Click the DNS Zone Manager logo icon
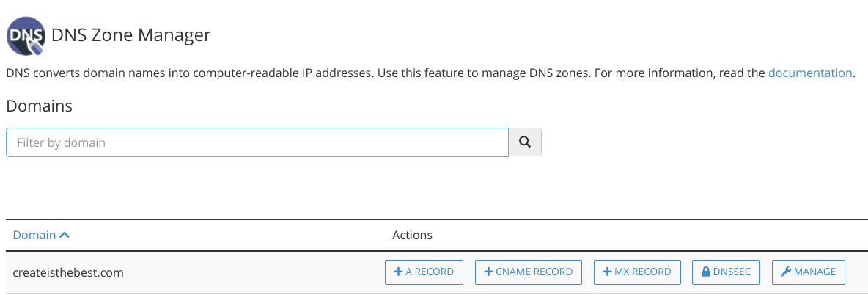This screenshot has width=868, height=295. [x=25, y=35]
